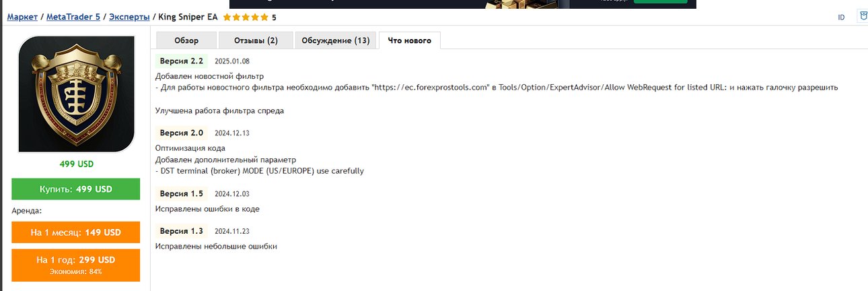The image size is (868, 291).
Task: Click the five-star rating next to King Sniper EA
Action: 245,17
